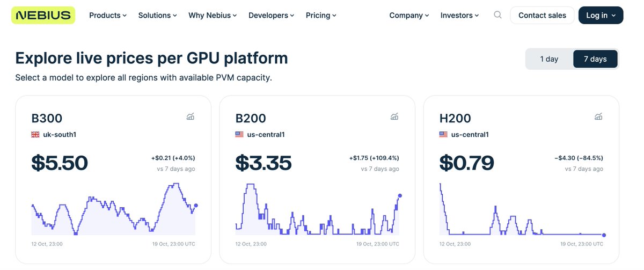This screenshot has width=644, height=270.
Task: Click the US flag on H200 card
Action: pos(443,134)
